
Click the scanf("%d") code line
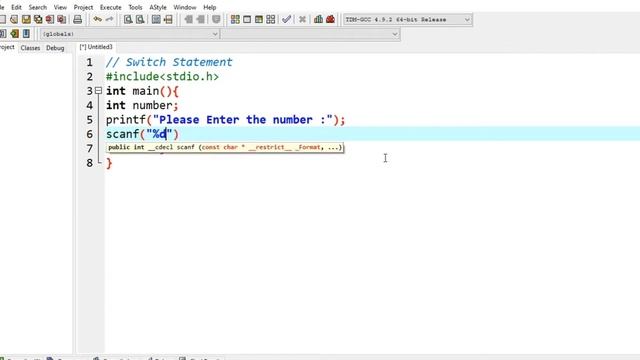[x=142, y=134]
